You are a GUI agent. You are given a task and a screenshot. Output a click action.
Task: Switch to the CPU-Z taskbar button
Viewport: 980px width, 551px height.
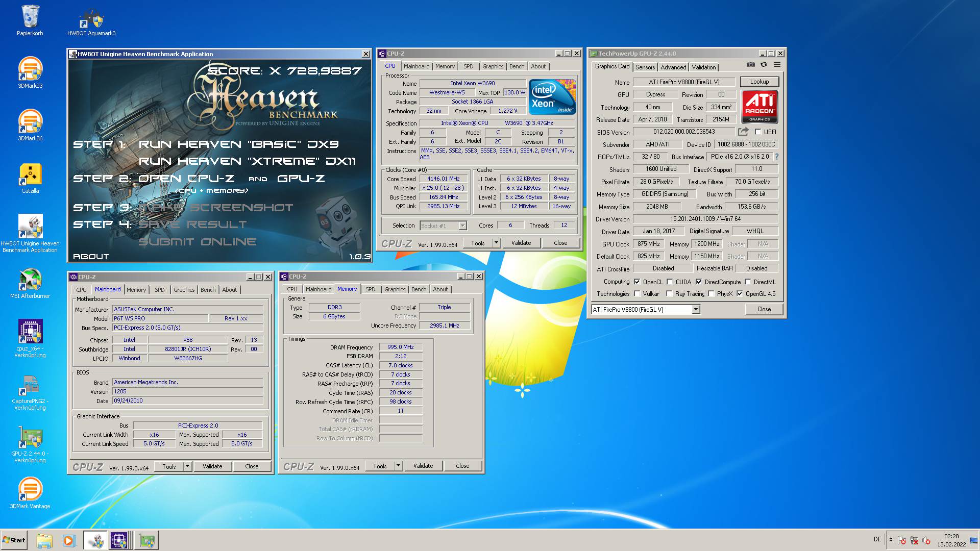tap(119, 540)
